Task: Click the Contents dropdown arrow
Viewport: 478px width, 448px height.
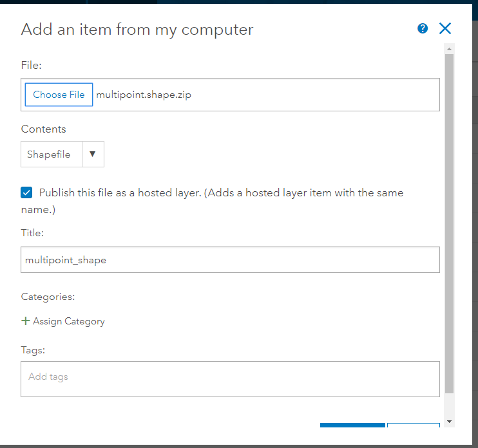Action: (93, 154)
